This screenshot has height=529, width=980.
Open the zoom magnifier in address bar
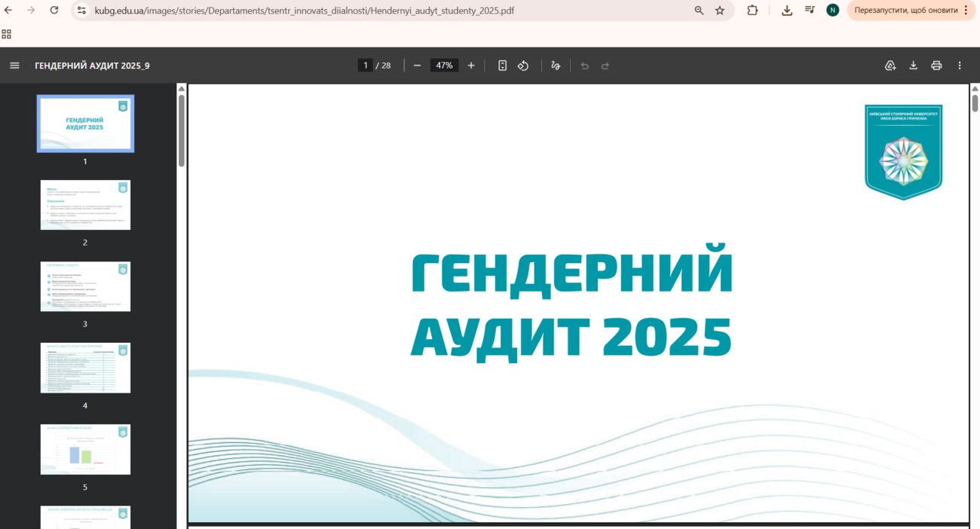pos(699,11)
